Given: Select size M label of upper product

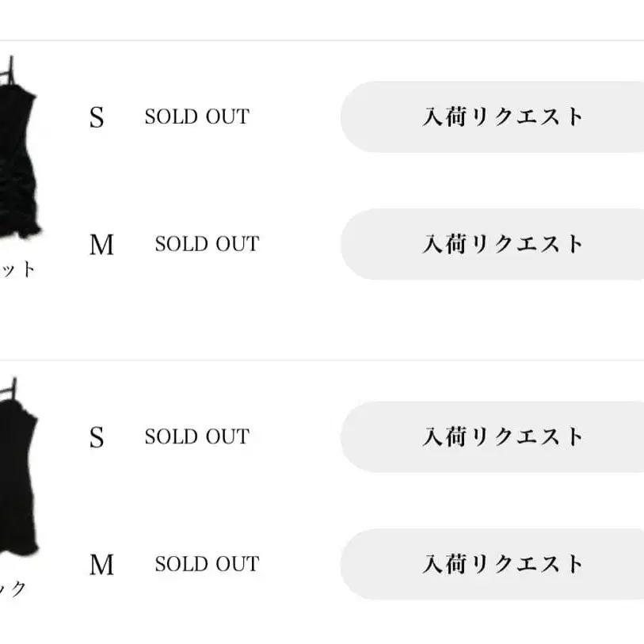Looking at the screenshot, I should 101,245.
